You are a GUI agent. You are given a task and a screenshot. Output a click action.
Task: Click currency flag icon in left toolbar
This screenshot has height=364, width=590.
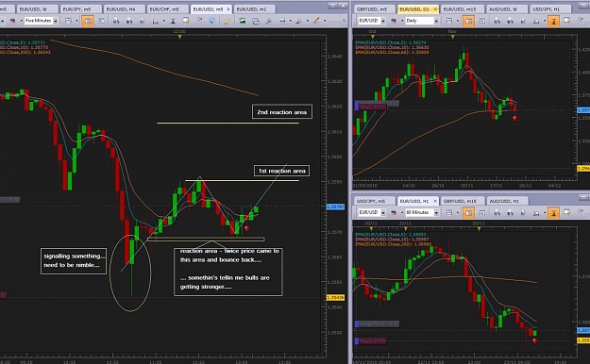click(x=13, y=21)
